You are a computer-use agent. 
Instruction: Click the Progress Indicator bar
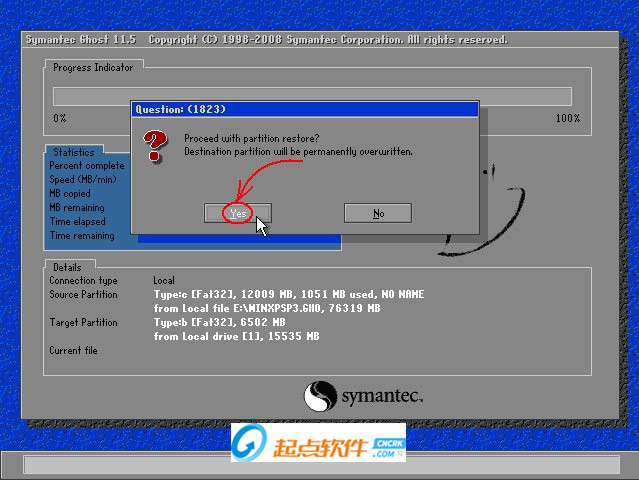[312, 97]
